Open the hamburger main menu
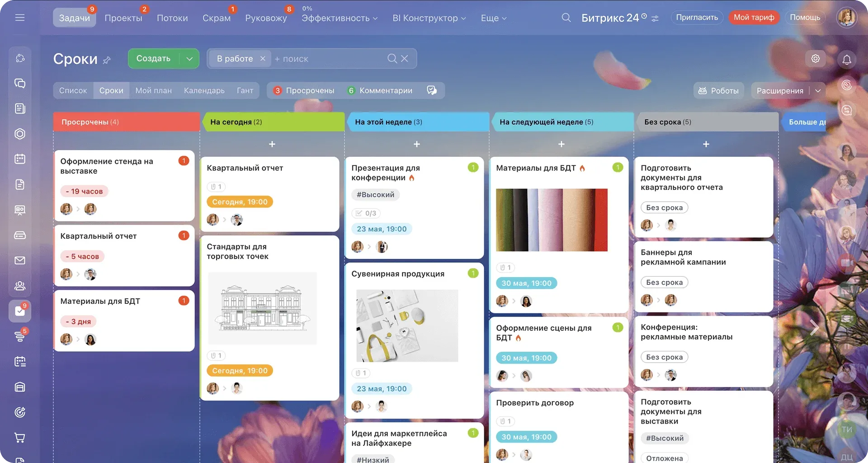 pos(20,18)
